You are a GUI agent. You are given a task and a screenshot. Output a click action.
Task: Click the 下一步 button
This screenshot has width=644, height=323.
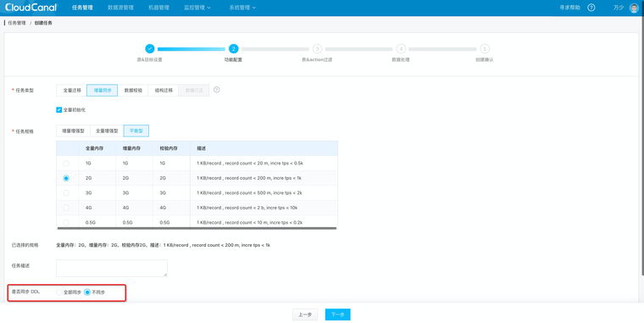[337, 315]
